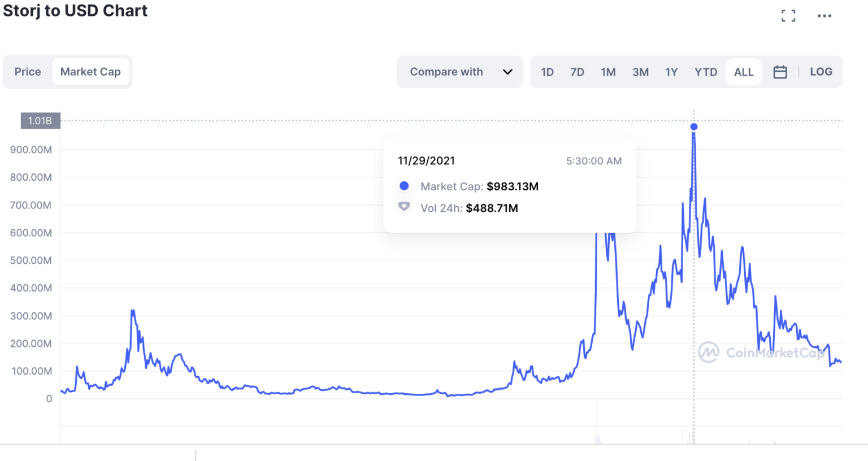Screen dimensions: 868x461
Task: Select the 7D time range
Action: pos(577,72)
